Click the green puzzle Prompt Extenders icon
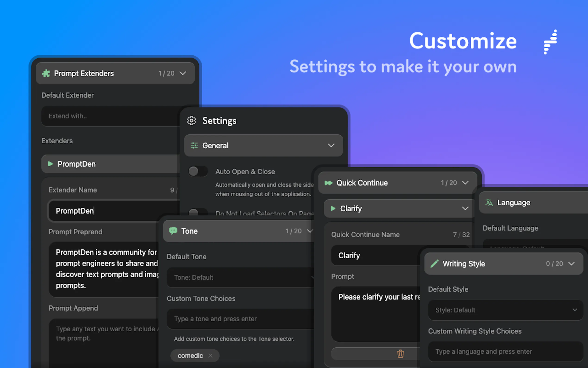 tap(46, 73)
